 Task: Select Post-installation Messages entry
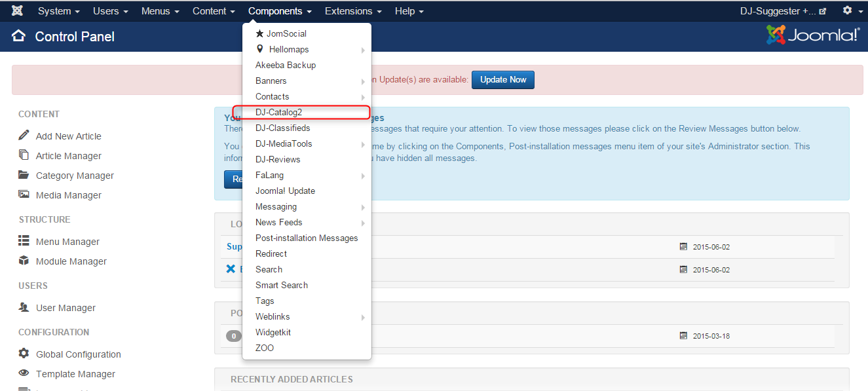click(x=307, y=238)
